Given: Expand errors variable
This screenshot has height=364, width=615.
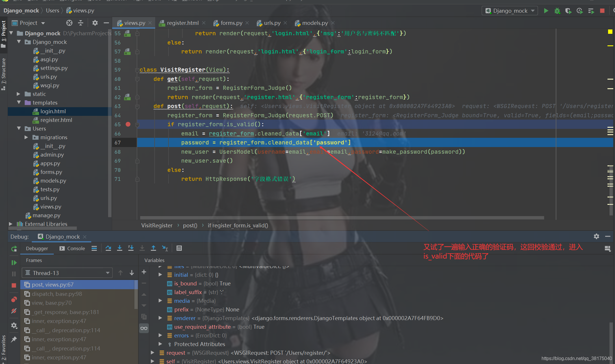Looking at the screenshot, I should (160, 335).
